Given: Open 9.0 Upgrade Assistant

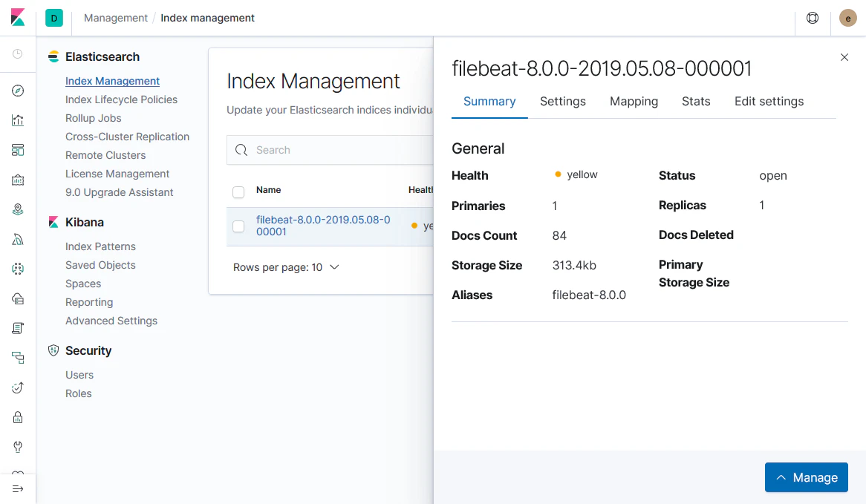Looking at the screenshot, I should [x=120, y=193].
